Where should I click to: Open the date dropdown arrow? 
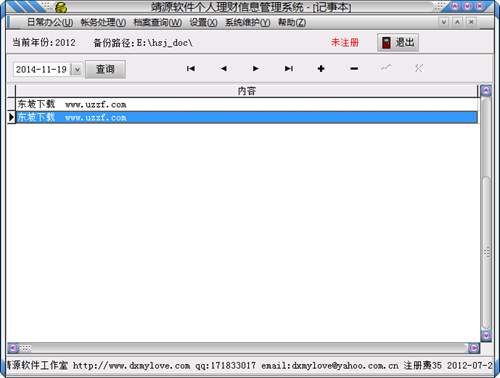pos(77,70)
